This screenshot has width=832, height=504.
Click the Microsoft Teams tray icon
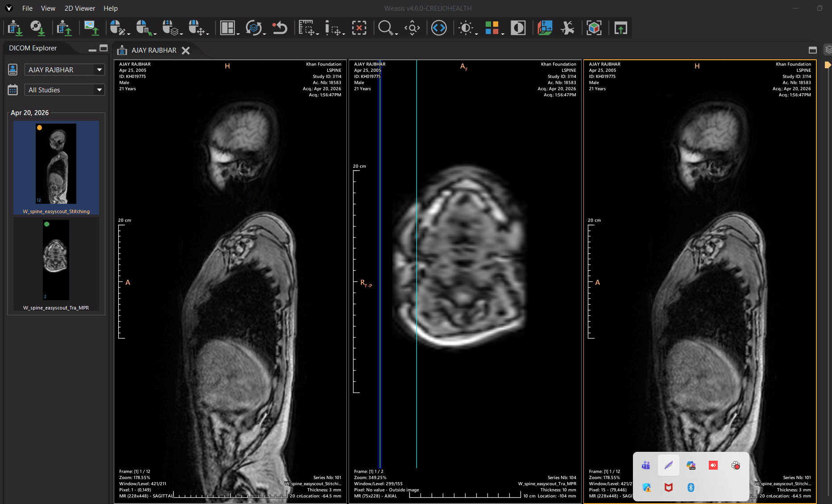[x=646, y=466]
